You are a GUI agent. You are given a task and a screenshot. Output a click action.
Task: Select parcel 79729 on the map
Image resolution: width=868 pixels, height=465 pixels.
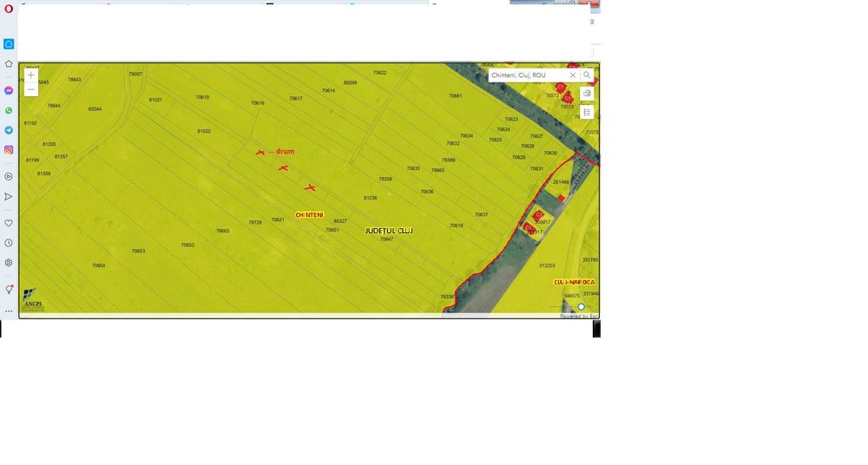(254, 223)
